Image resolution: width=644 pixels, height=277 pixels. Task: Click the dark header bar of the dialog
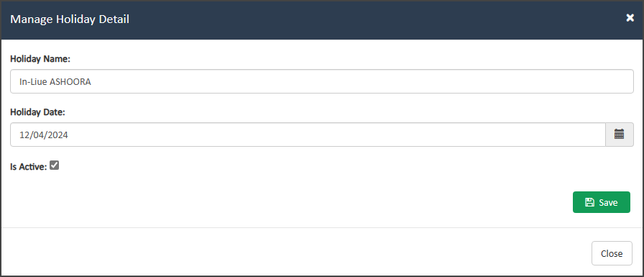click(321, 19)
